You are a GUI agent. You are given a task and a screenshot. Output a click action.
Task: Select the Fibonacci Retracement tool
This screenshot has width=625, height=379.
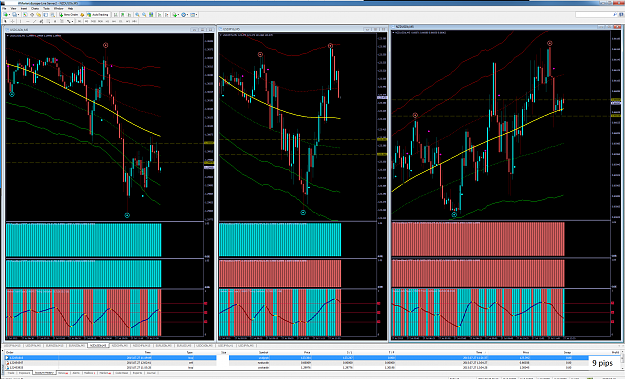click(49, 22)
